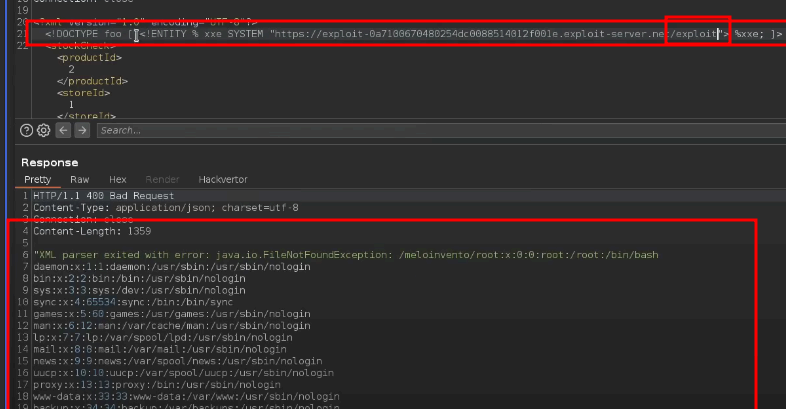The height and width of the screenshot is (409, 786).
Task: Click the mail:x:8:8 passwd line
Action: tap(160, 349)
